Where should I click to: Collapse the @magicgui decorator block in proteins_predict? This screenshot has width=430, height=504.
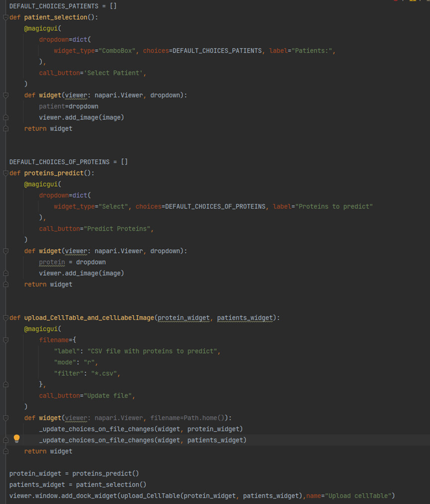pos(5,184)
